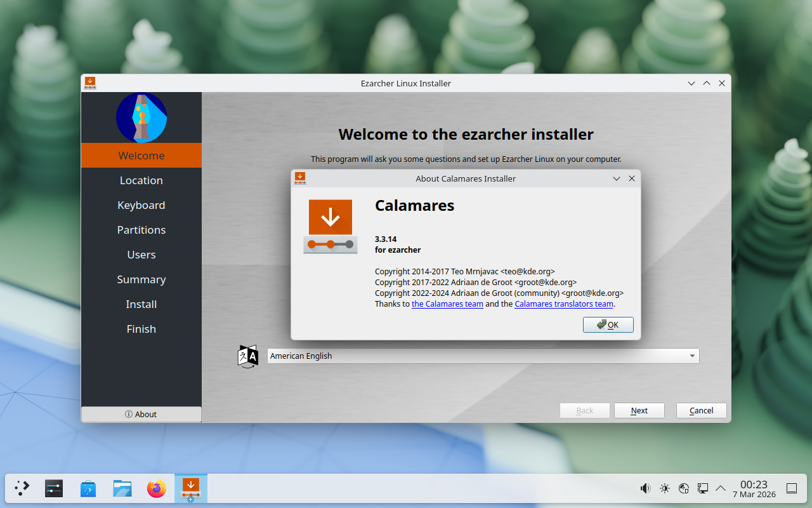This screenshot has width=812, height=508.
Task: Select the Finish step in sidebar
Action: click(141, 329)
